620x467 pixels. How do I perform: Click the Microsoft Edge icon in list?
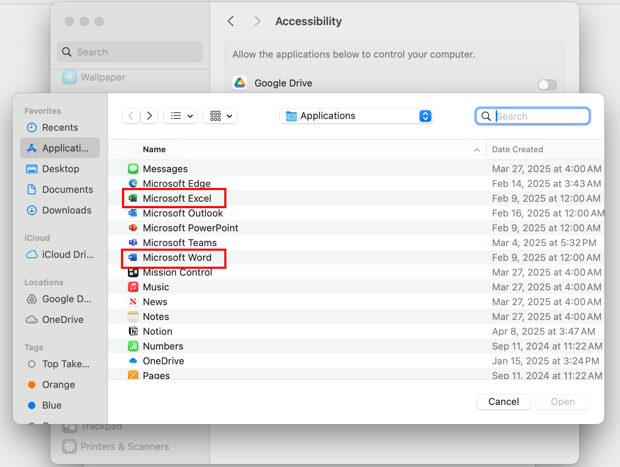(x=133, y=184)
